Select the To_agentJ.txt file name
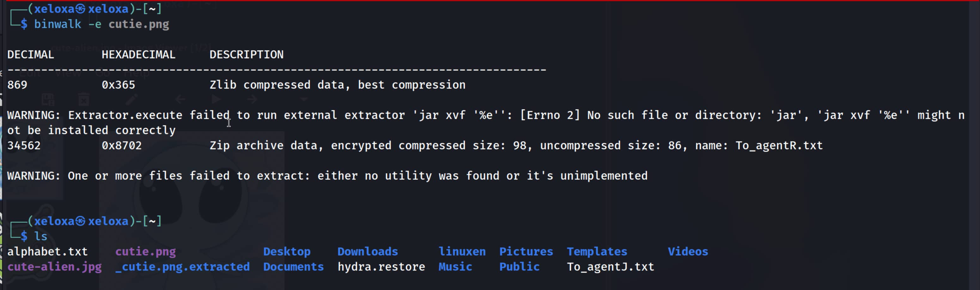This screenshot has height=290, width=980. pyautogui.click(x=610, y=267)
